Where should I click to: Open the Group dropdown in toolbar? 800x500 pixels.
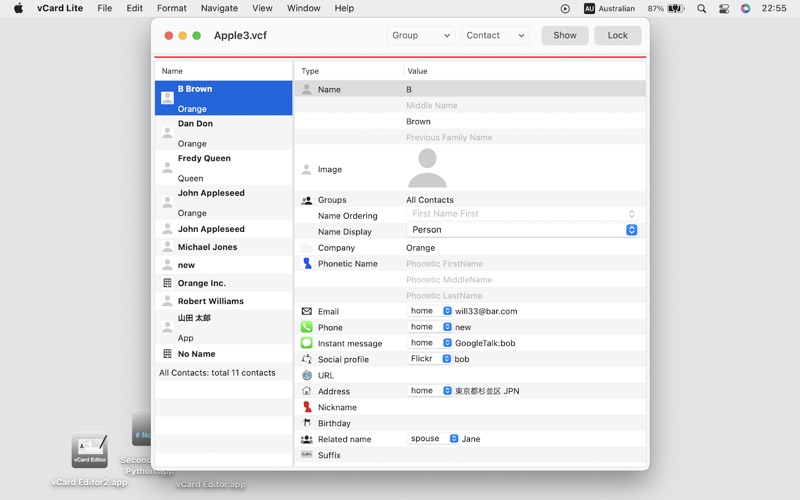[420, 35]
